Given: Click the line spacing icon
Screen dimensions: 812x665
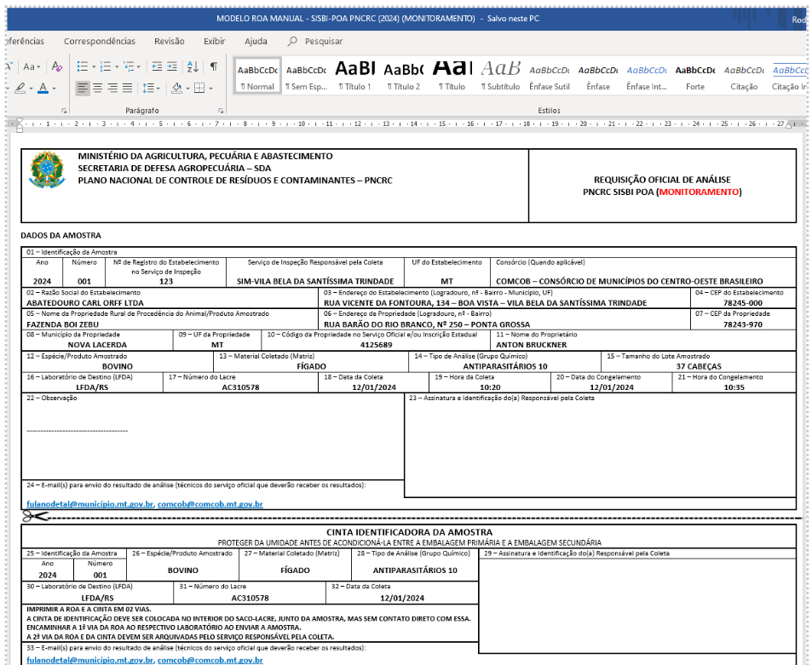Looking at the screenshot, I should coord(148,88).
